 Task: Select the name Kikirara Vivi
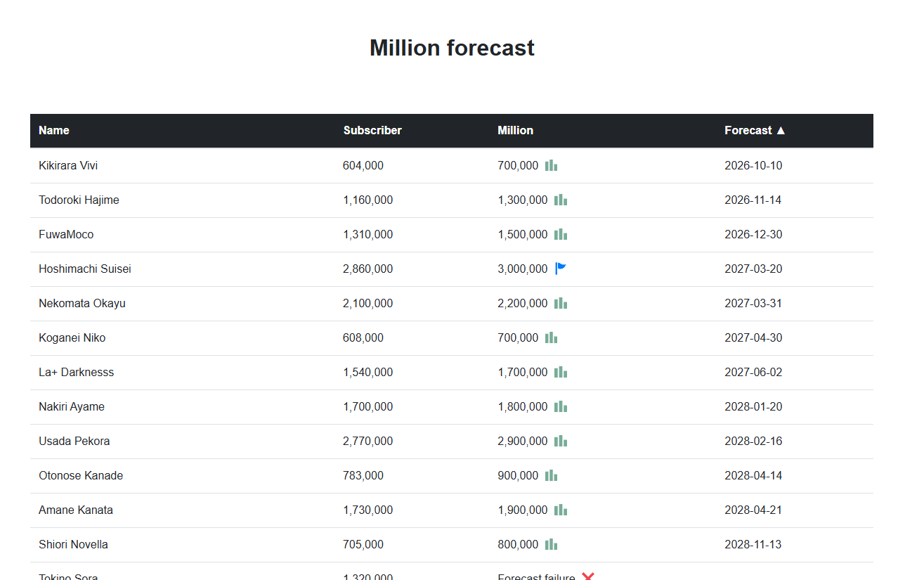pos(68,166)
